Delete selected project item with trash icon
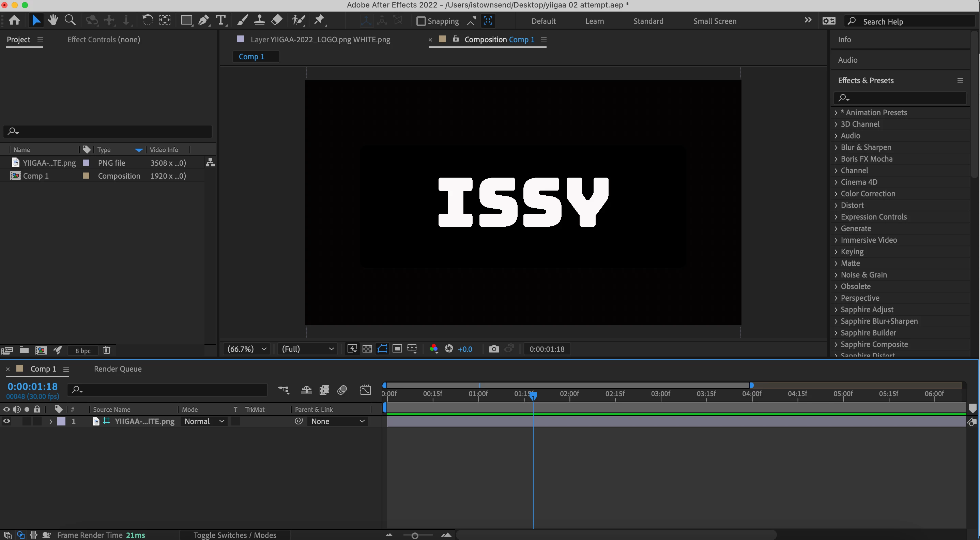Image resolution: width=980 pixels, height=540 pixels. [107, 350]
